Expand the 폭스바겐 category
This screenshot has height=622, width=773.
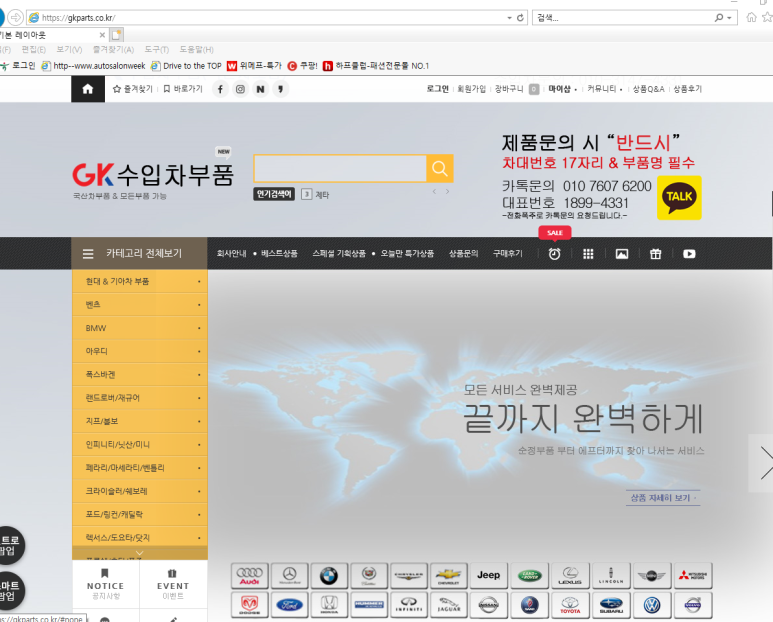(140, 375)
